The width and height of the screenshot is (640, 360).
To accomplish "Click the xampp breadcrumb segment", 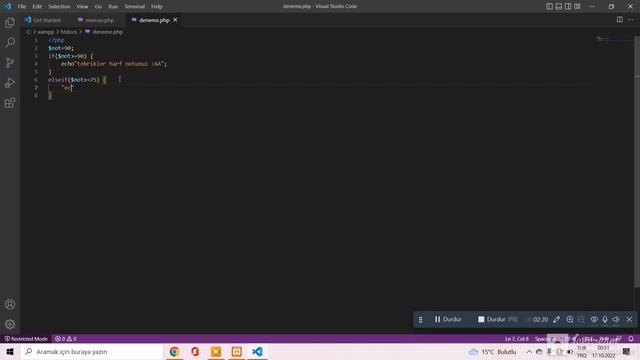I will coord(46,32).
